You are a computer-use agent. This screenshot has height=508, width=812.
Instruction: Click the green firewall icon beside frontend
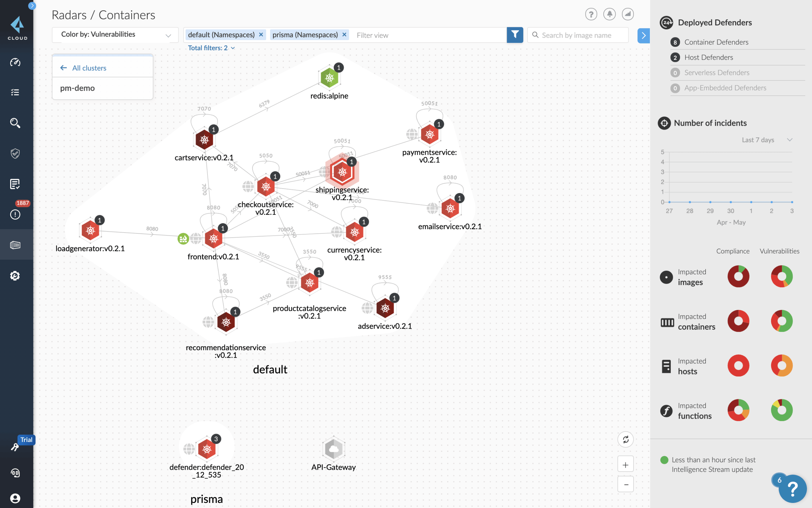tap(183, 239)
